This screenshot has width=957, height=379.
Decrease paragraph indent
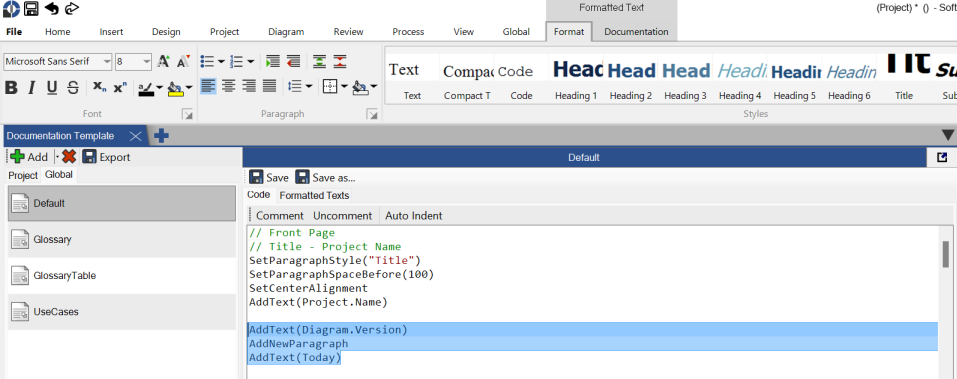pos(293,61)
